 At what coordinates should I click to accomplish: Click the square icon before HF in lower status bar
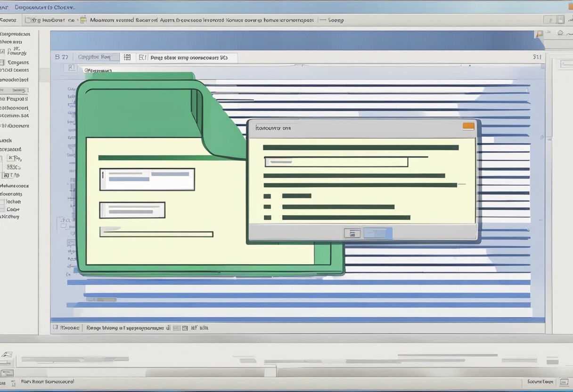tap(185, 327)
